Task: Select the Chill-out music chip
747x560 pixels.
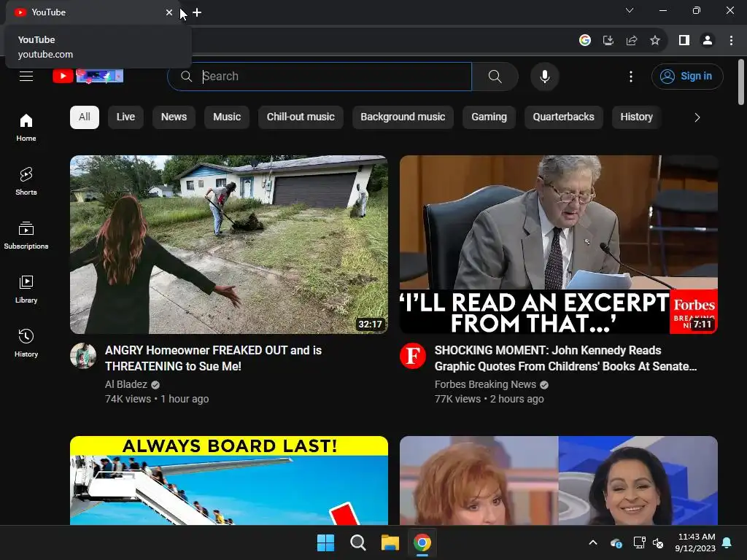Action: [301, 117]
